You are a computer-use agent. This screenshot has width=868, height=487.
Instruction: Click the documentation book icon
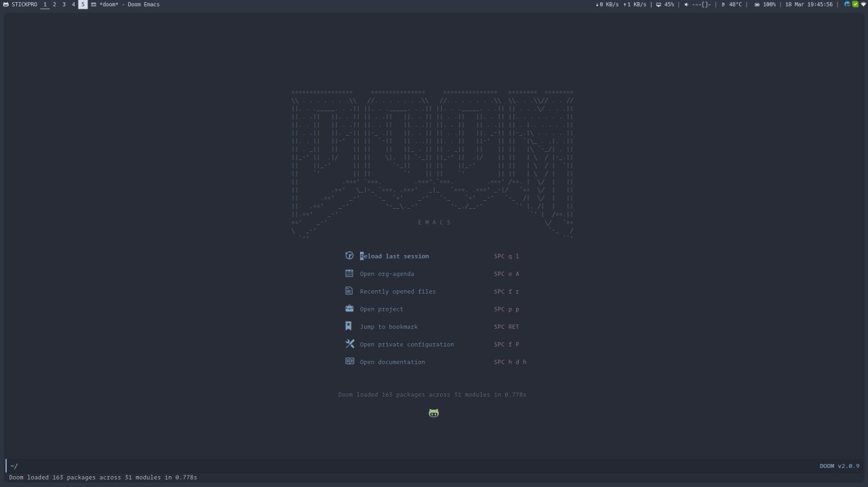point(350,362)
